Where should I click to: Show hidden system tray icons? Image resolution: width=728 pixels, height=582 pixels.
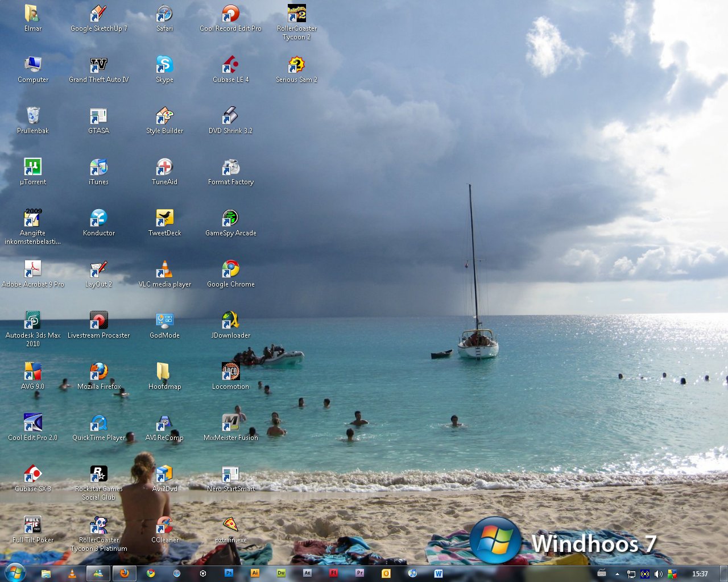617,574
